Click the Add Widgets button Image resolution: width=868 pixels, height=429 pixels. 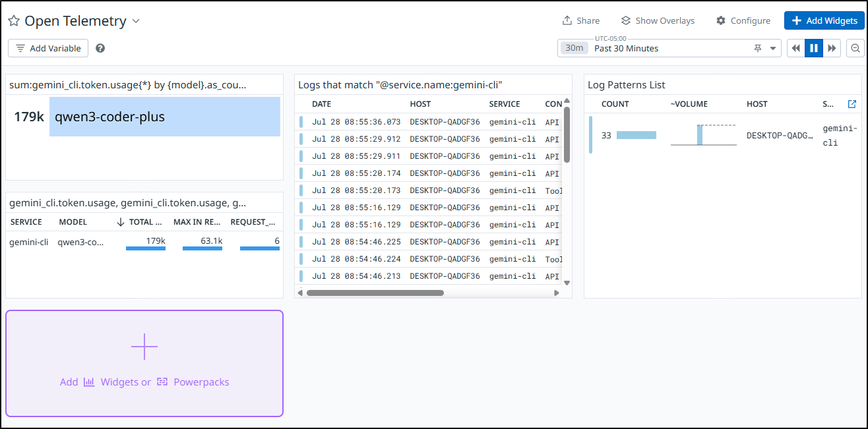click(x=824, y=20)
